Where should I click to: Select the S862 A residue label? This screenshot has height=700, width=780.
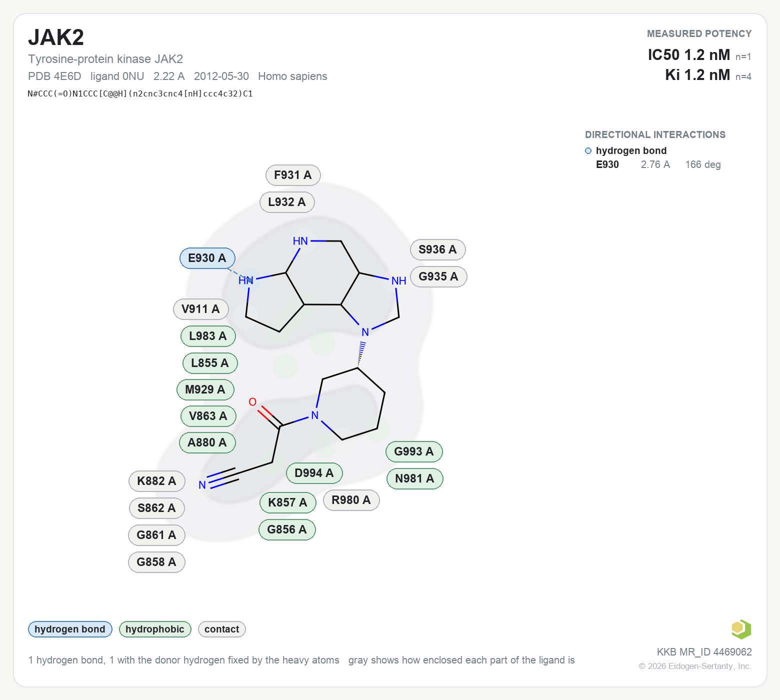[x=156, y=508]
